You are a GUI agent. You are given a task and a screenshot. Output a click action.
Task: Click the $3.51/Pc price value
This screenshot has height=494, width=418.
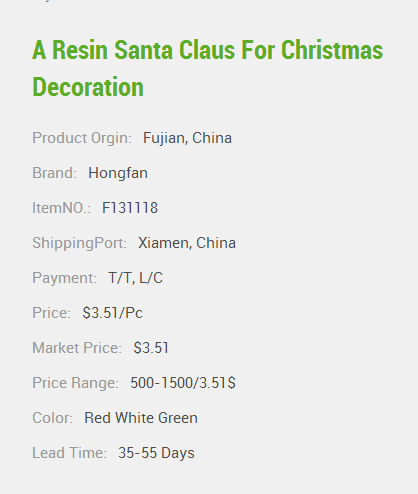tap(113, 313)
